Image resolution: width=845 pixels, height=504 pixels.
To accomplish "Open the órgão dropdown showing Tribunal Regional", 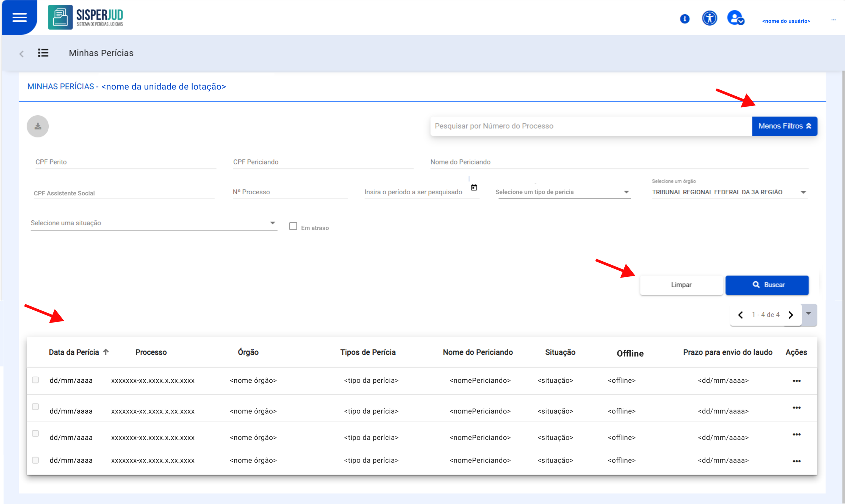I will [729, 192].
